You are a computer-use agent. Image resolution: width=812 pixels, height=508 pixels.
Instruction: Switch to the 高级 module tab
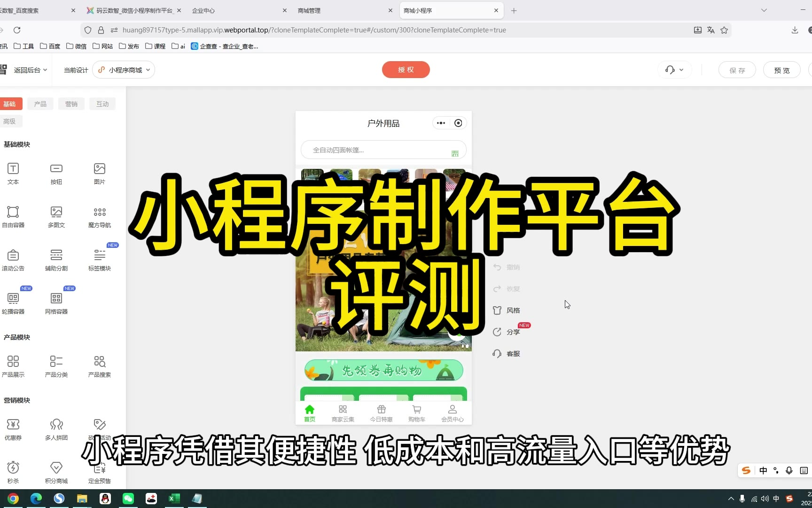(x=10, y=121)
